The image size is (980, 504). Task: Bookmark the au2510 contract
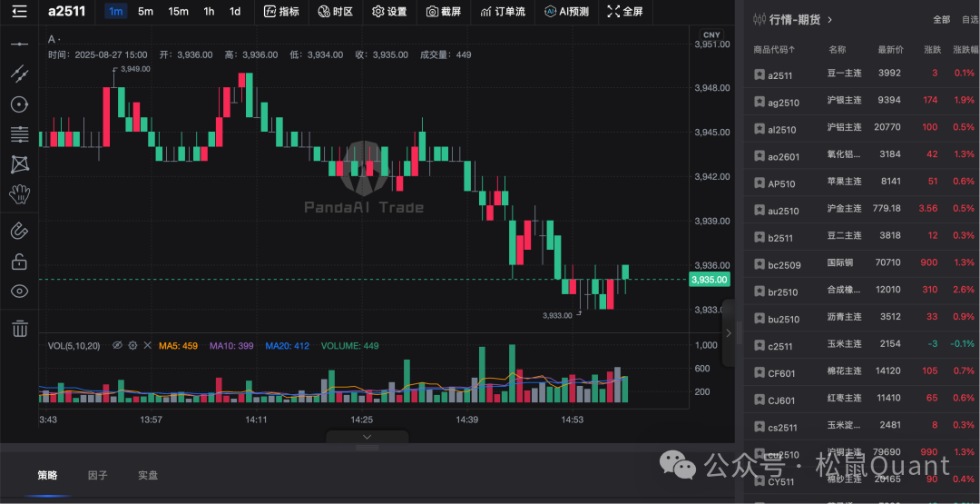tap(759, 211)
